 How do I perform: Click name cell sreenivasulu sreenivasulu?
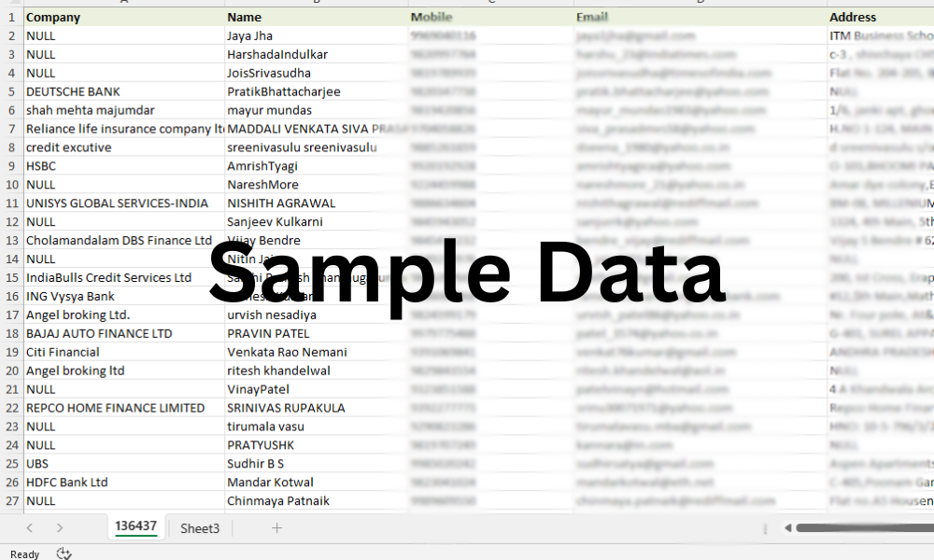(317, 147)
